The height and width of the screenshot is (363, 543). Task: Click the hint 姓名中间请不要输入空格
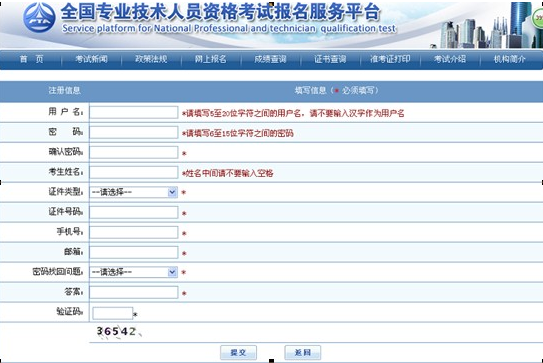pyautogui.click(x=228, y=173)
